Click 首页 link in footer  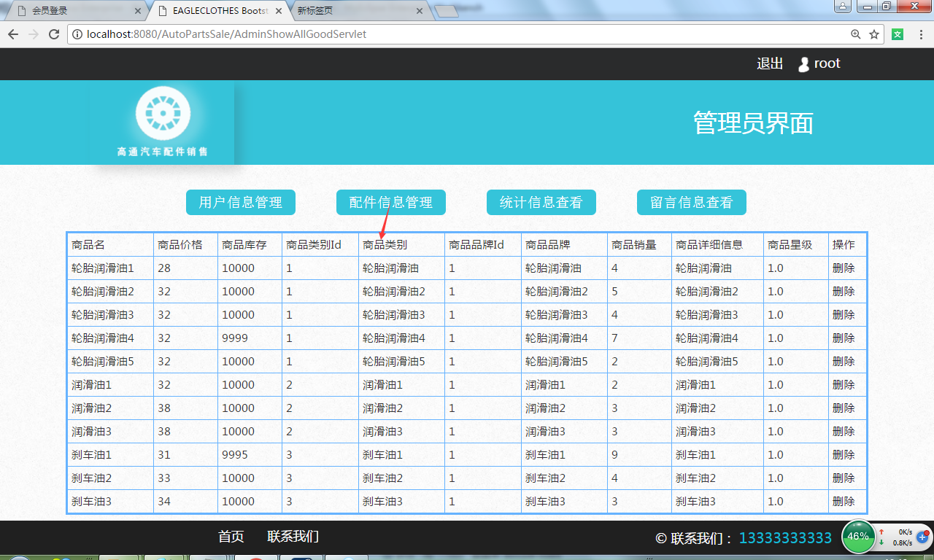[231, 537]
